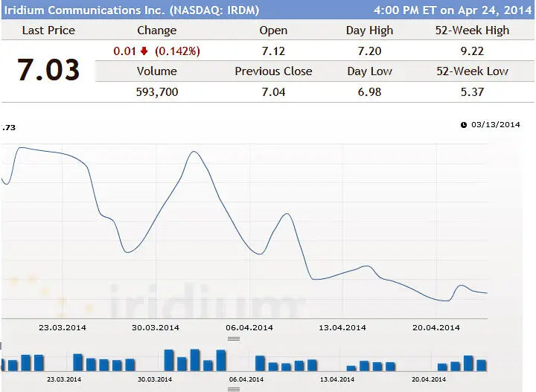
Task: Click the last volume bar on the right
Action: (482, 365)
